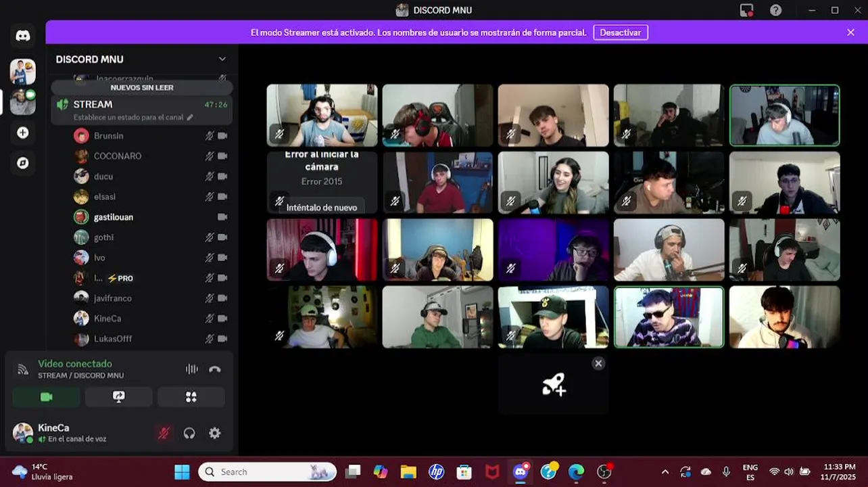This screenshot has height=487, width=868.
Task: Click KineCa user panel avatar
Action: point(23,433)
